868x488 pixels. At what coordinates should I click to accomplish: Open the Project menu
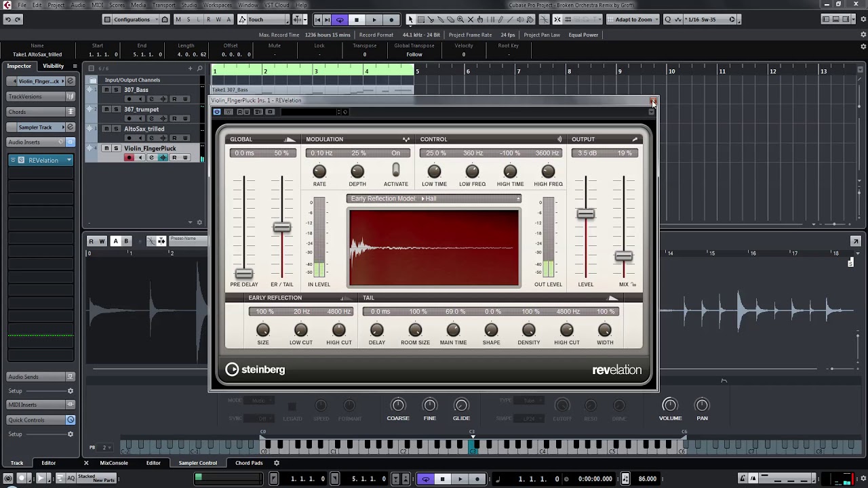pos(56,5)
